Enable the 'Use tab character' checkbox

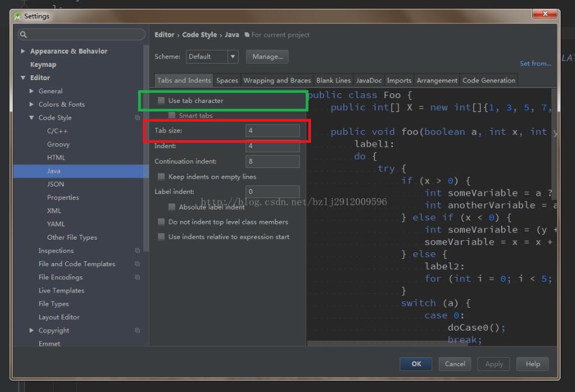click(160, 101)
